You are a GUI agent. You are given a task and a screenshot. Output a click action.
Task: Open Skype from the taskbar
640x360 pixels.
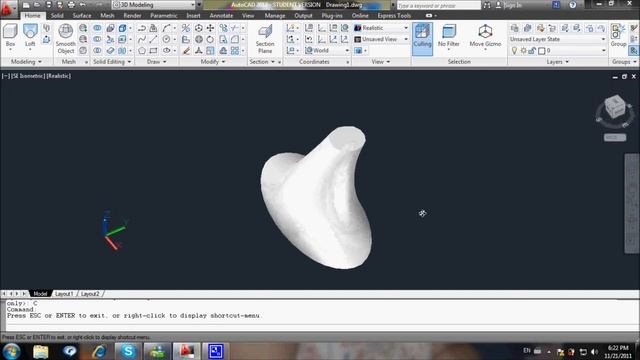coord(128,351)
